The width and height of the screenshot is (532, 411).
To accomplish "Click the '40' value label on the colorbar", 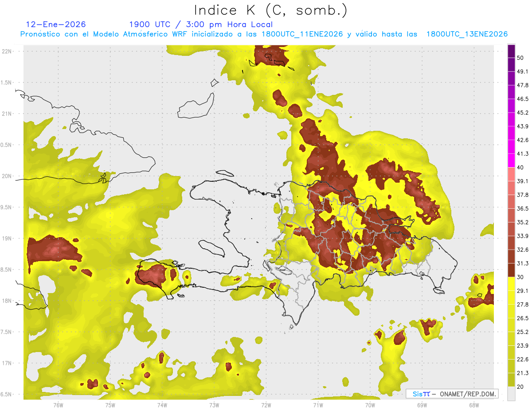I will tap(520, 167).
